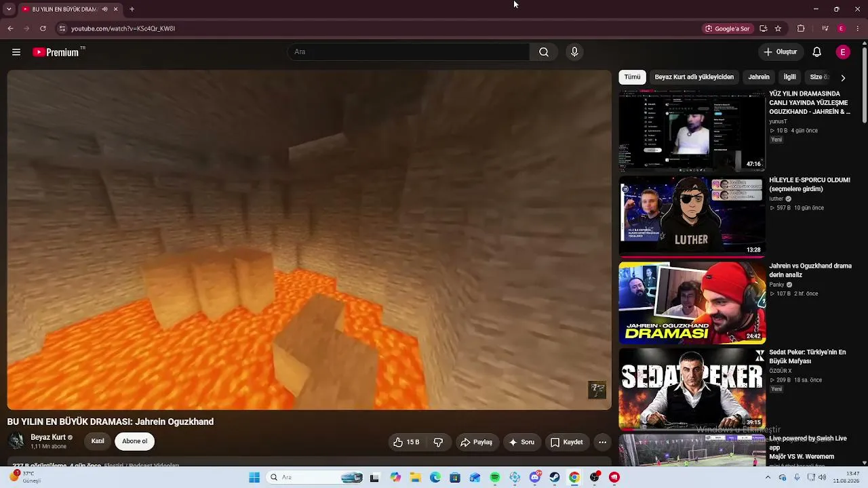Open the HİLEYLE E-SPORCU OLDUM video thumbnail

pyautogui.click(x=692, y=217)
